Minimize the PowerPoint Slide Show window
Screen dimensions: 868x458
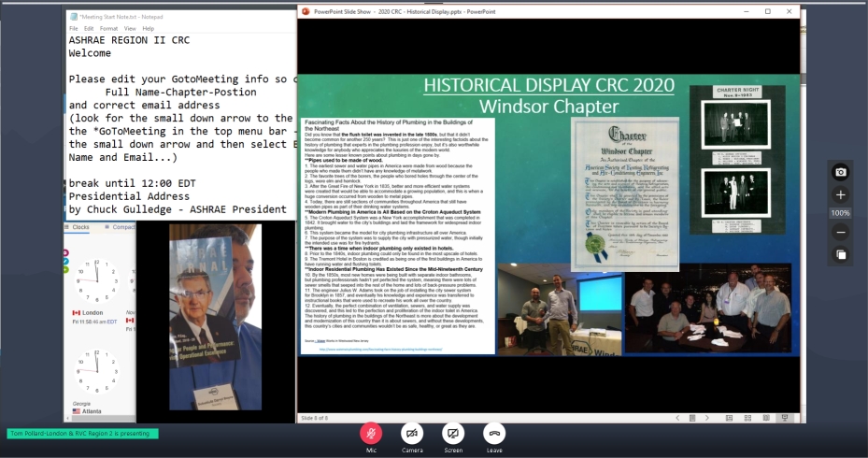(747, 11)
